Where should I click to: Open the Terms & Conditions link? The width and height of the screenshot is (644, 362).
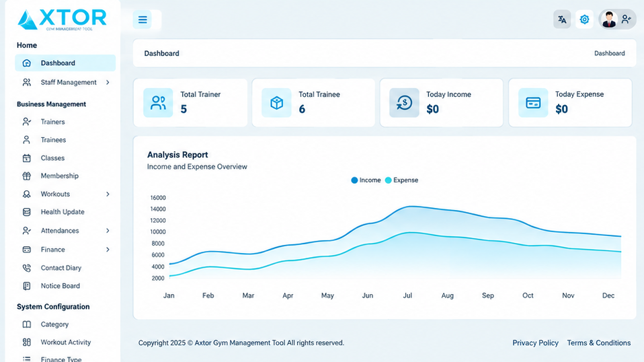[x=599, y=342]
